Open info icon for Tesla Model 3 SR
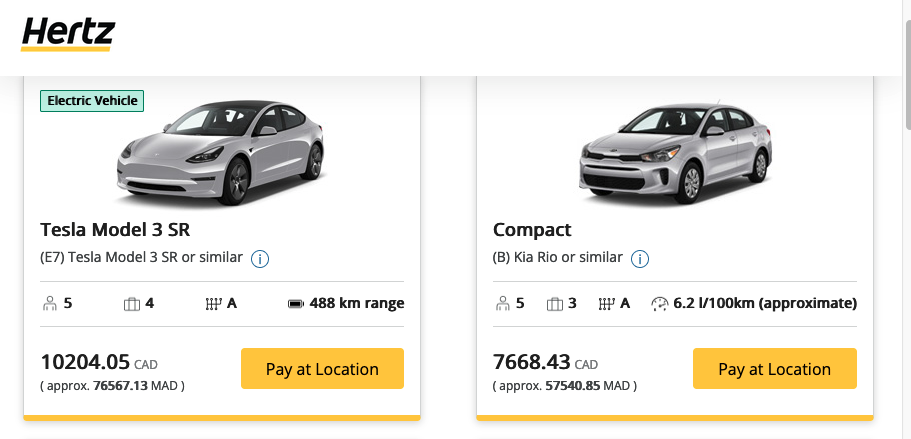The image size is (911, 439). 260,259
